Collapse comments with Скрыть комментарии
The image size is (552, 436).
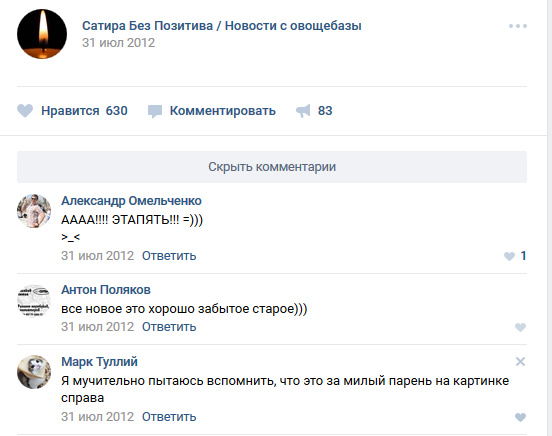point(272,167)
